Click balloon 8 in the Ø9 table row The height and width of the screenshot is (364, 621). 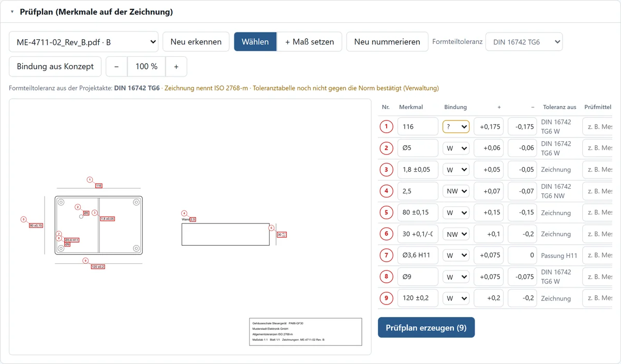point(386,277)
